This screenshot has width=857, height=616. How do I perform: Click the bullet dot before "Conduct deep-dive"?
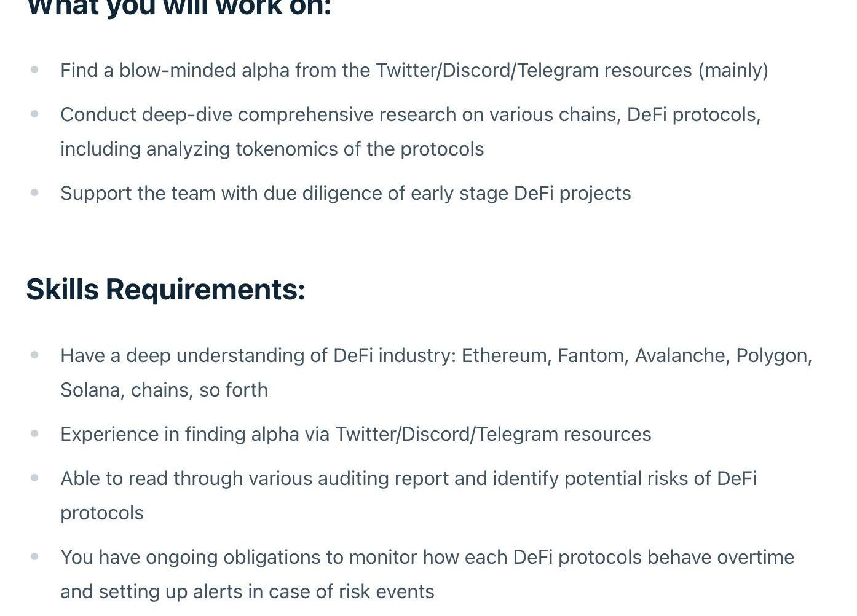click(x=34, y=114)
